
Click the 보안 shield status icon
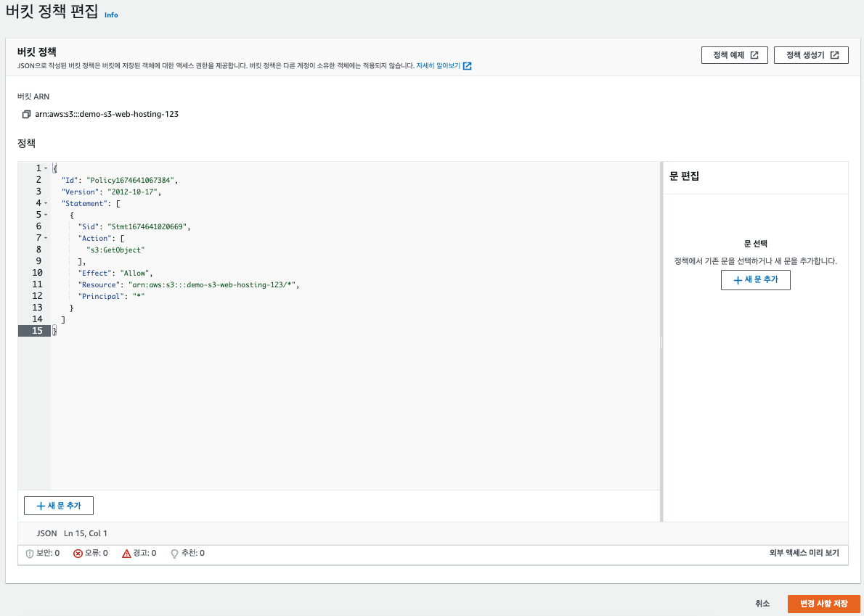[30, 554]
